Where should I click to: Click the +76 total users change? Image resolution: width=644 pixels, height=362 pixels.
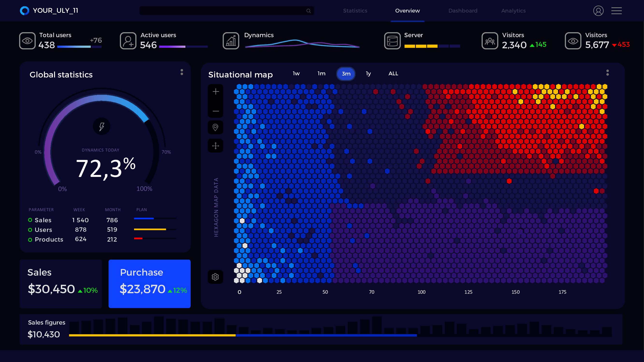96,40
